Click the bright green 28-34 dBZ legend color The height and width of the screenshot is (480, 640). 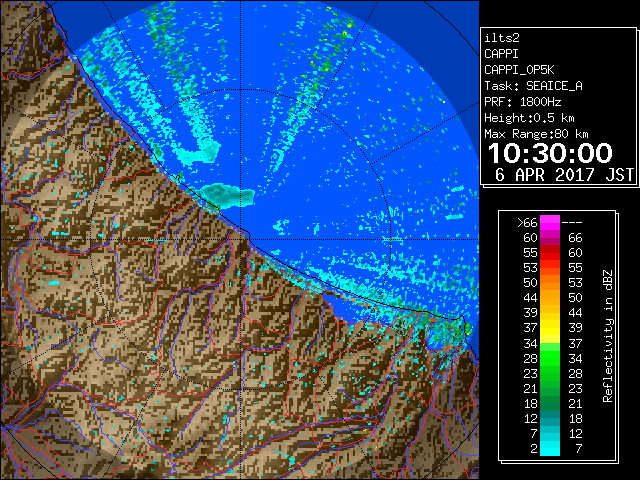coord(550,358)
